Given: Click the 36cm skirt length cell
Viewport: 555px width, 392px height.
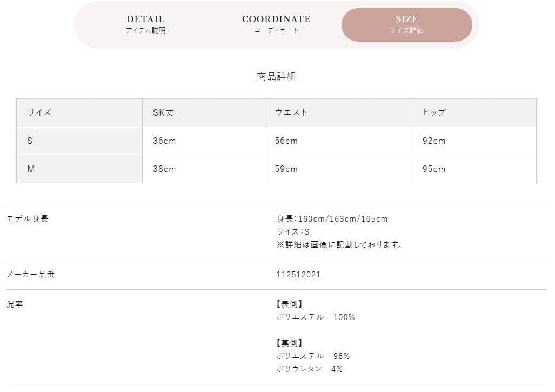Looking at the screenshot, I should [164, 141].
